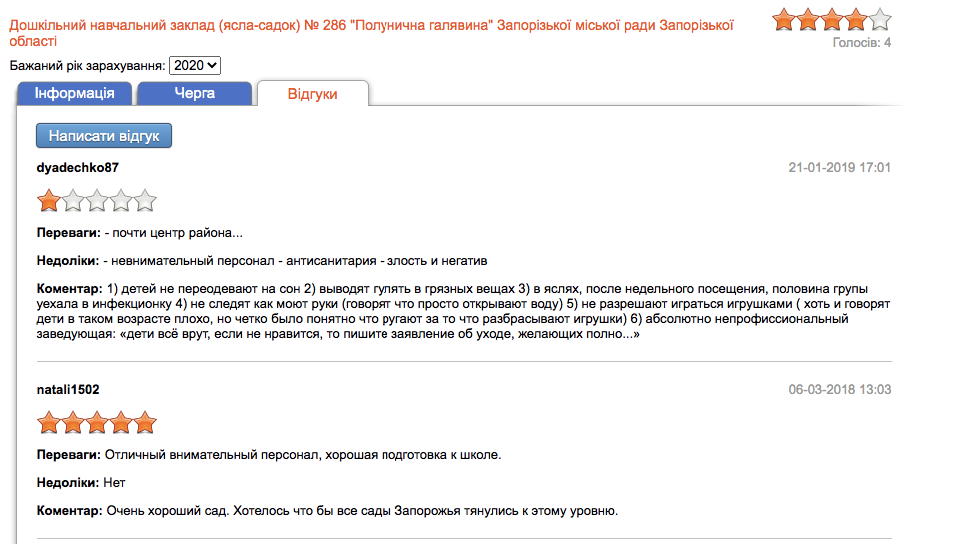Click the first star in natali1502's review rating
This screenshot has width=963, height=544.
click(x=48, y=423)
